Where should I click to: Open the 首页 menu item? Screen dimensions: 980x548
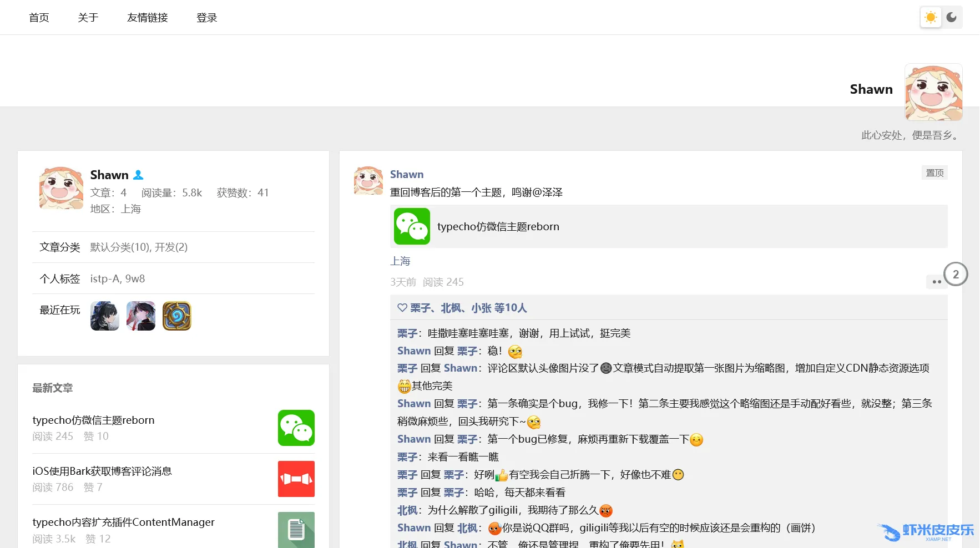[39, 18]
